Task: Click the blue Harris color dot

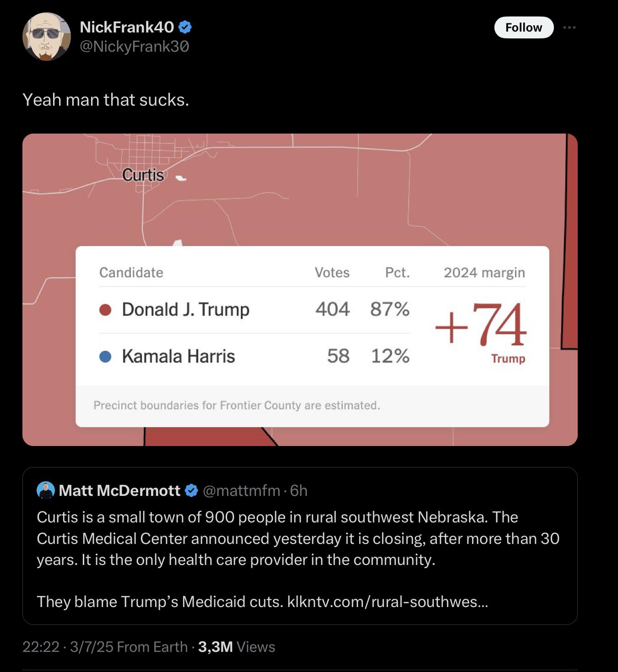Action: [x=105, y=356]
